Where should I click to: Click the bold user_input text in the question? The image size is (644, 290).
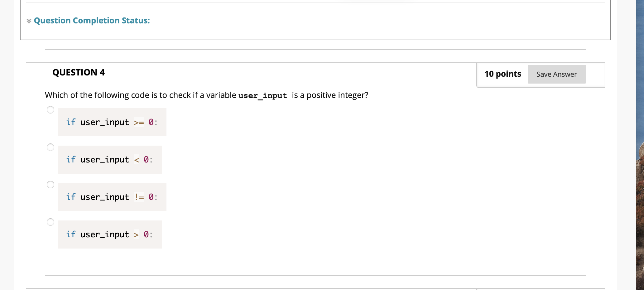coord(262,95)
